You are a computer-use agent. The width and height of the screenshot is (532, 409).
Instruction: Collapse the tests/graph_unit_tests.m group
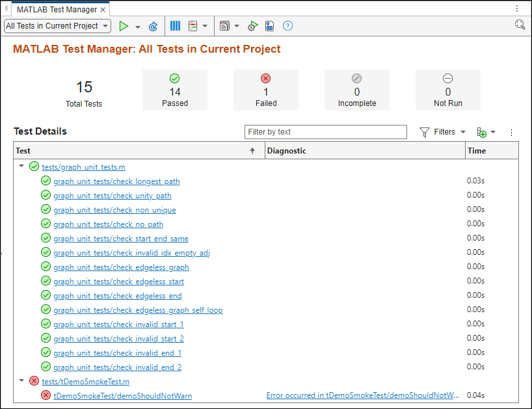coord(21,166)
